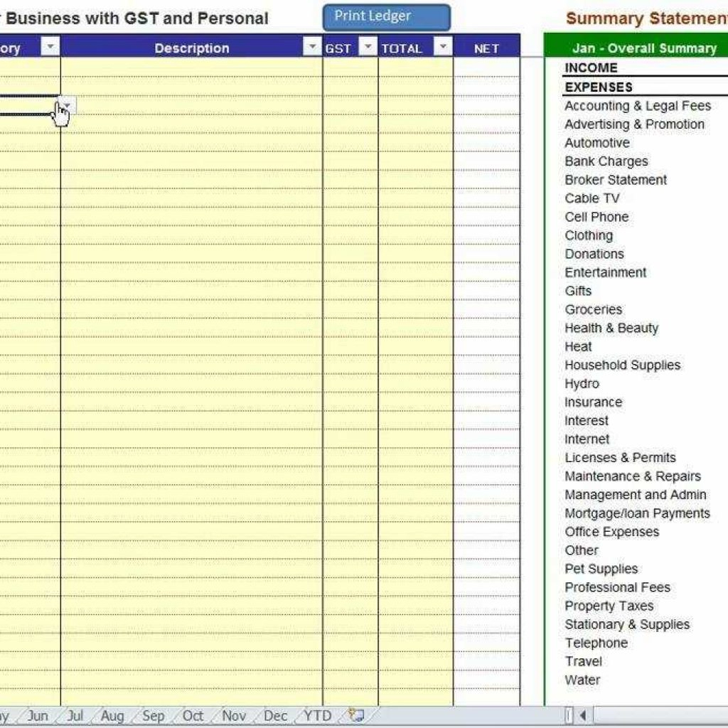Select the Household Supplies expense row
Viewport: 728px width, 728px height.
[622, 365]
